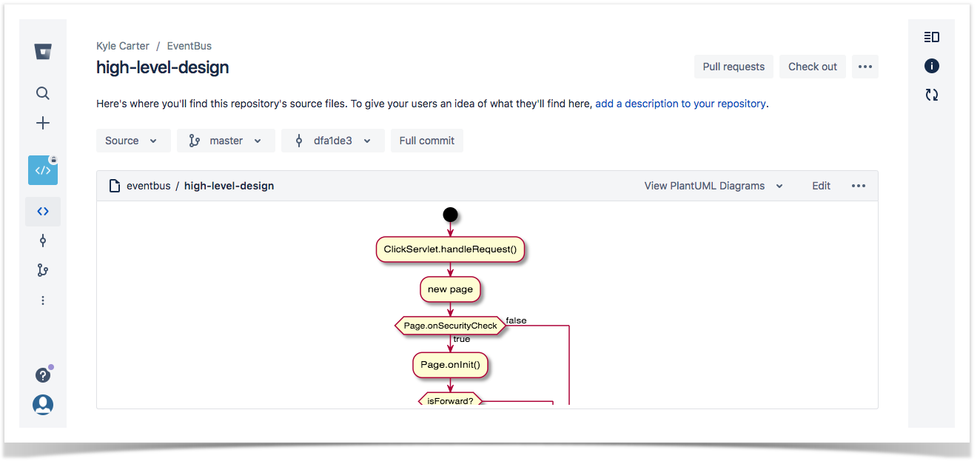
Task: Open repository actions three-dots menu
Action: pyautogui.click(x=865, y=67)
